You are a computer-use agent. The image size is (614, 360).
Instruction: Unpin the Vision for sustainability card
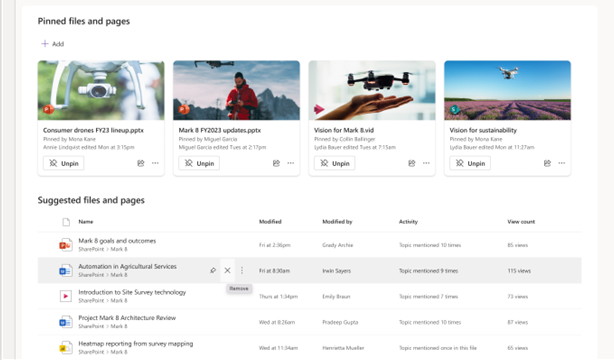[470, 163]
